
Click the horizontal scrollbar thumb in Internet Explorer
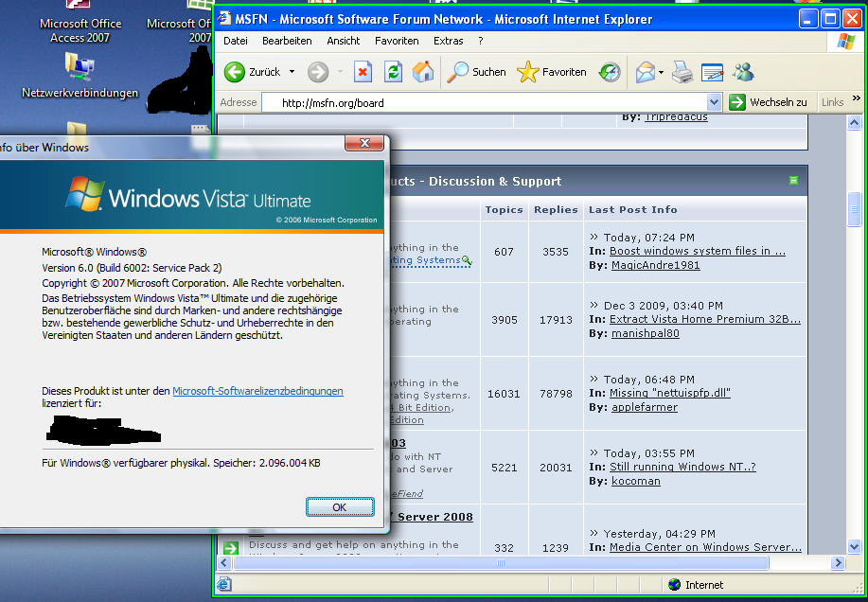click(501, 563)
